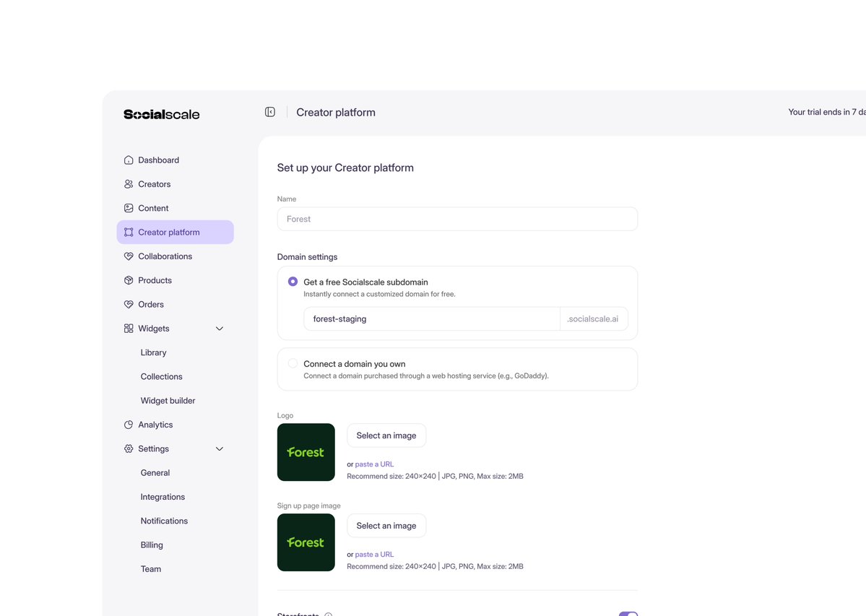Click Select an image for Sign up page
This screenshot has width=866, height=616.
coord(386,526)
